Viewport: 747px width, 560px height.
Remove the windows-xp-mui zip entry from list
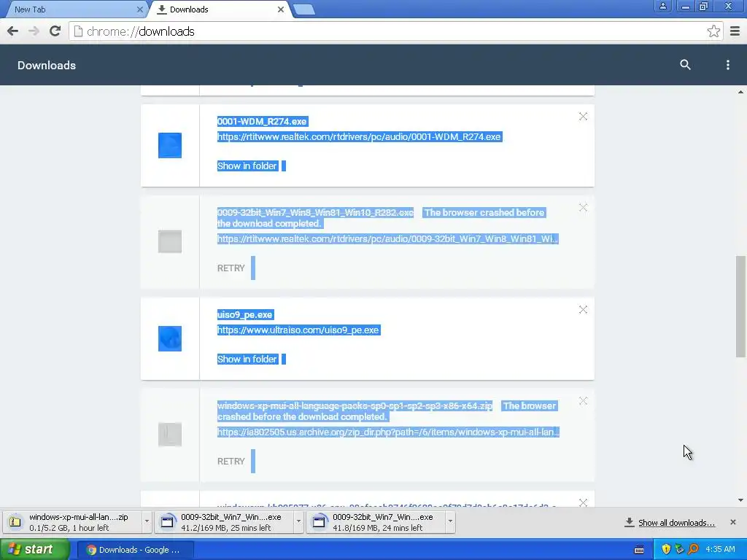[583, 401]
